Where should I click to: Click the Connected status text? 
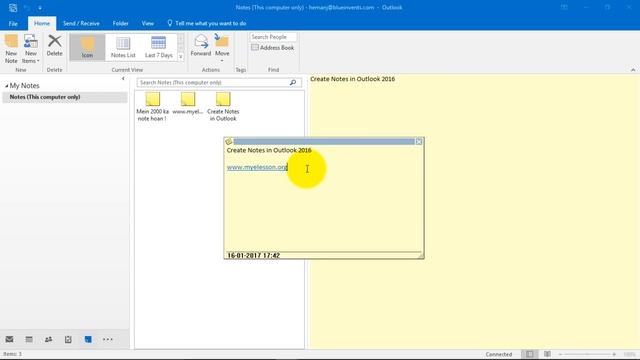coord(499,354)
